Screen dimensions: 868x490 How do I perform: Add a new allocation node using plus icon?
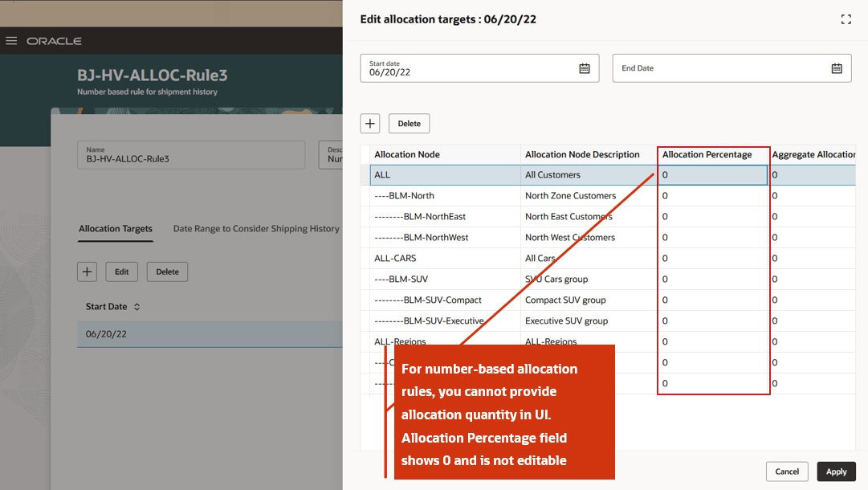(369, 123)
